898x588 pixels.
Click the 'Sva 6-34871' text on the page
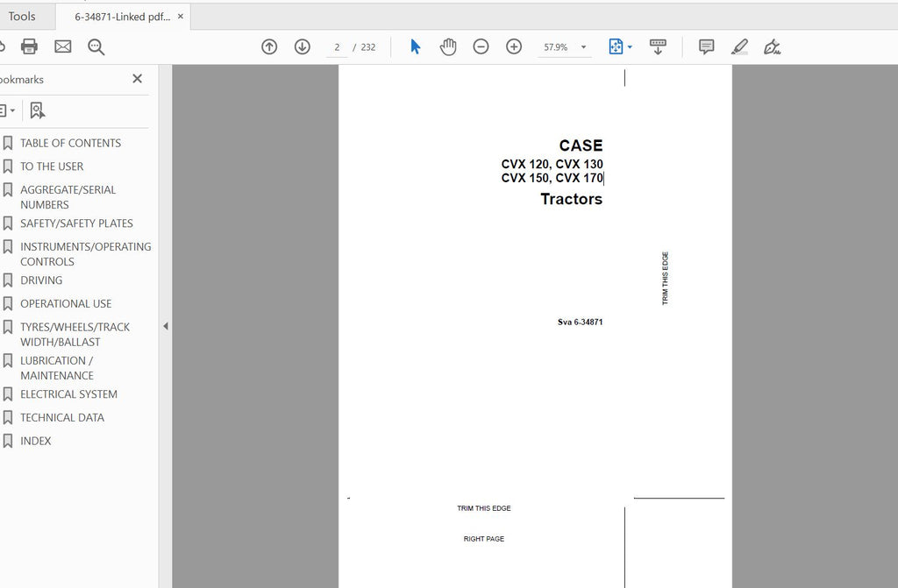point(581,322)
